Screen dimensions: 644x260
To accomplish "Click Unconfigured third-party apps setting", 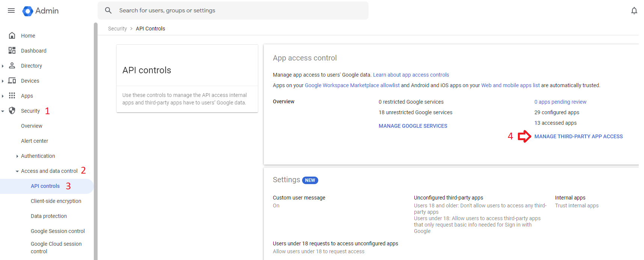I will pyautogui.click(x=448, y=198).
